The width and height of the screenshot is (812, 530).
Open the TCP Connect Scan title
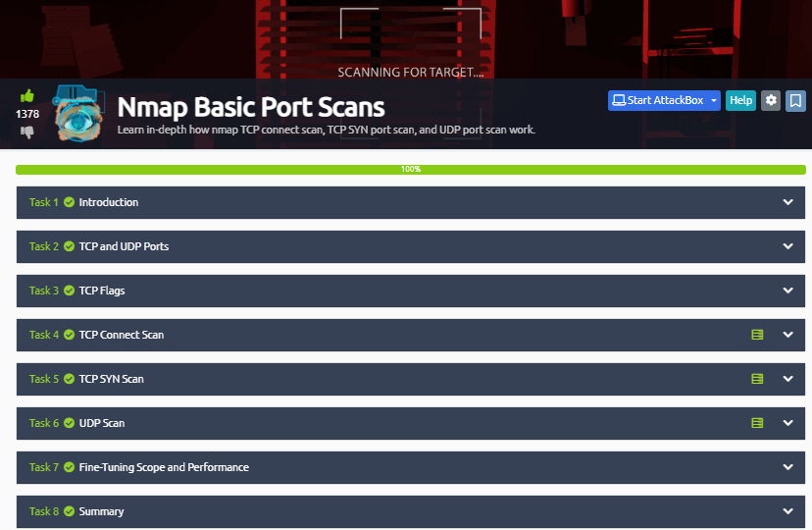122,335
